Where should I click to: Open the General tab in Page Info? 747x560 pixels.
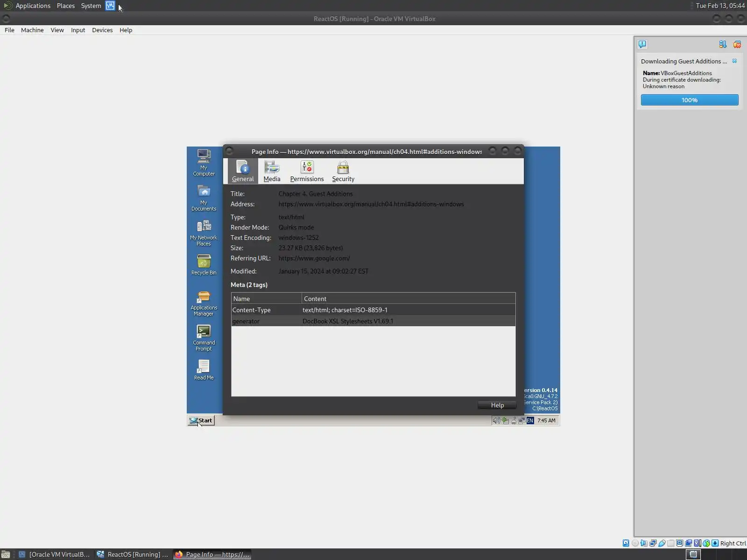click(243, 171)
